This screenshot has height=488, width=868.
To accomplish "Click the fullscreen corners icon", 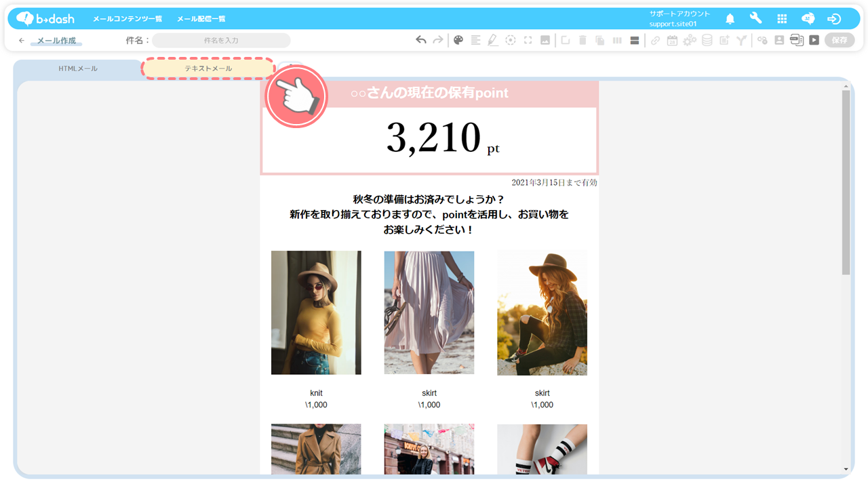I will (528, 40).
